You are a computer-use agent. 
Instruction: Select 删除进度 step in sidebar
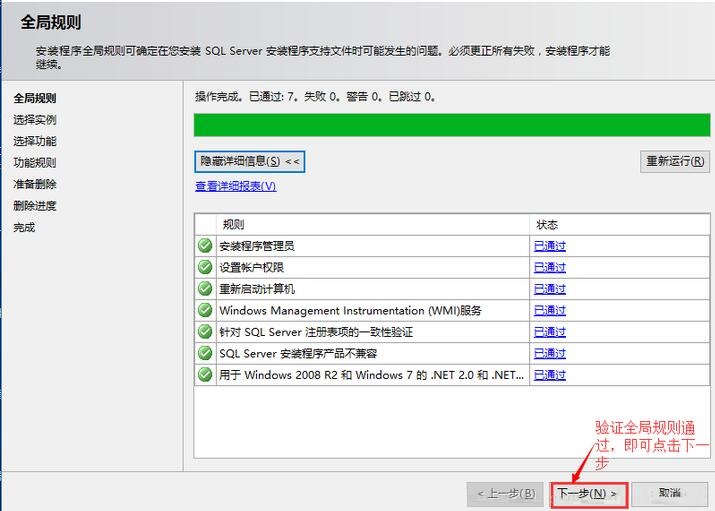pos(35,206)
